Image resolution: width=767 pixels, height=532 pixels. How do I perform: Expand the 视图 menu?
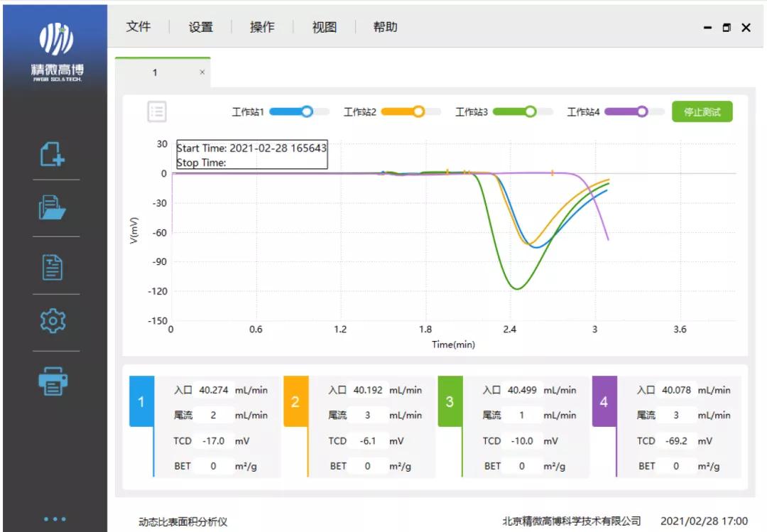pyautogui.click(x=324, y=27)
